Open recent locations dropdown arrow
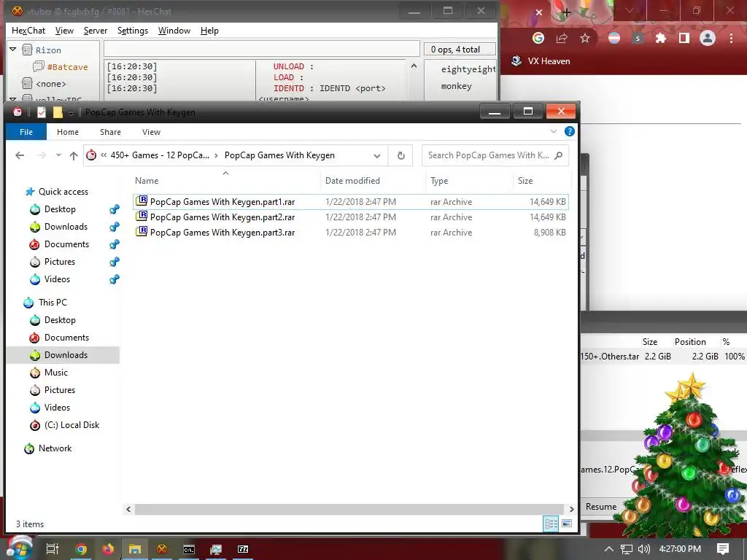Image resolution: width=747 pixels, height=560 pixels. (58, 155)
